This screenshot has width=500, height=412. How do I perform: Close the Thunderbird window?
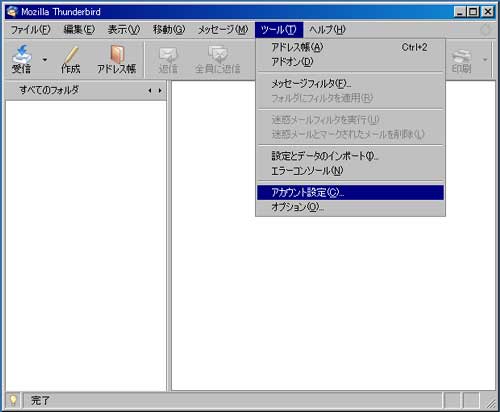[488, 12]
